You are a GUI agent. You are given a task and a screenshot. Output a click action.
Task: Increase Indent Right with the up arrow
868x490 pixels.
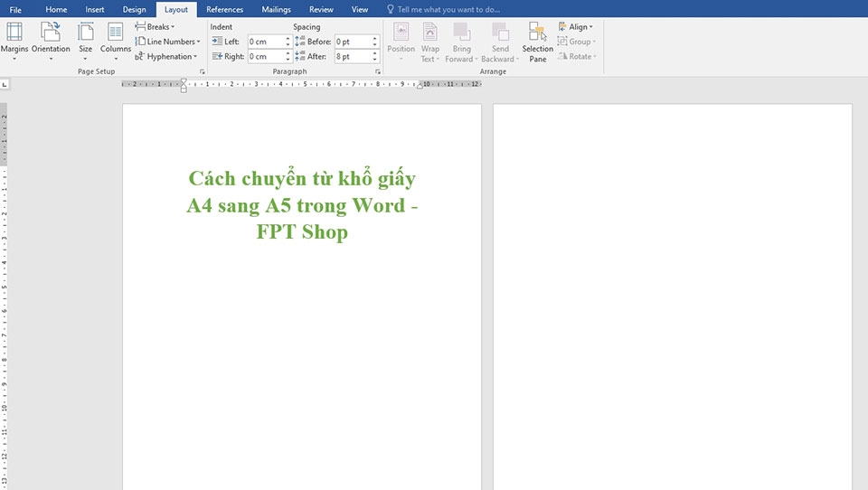coord(288,53)
